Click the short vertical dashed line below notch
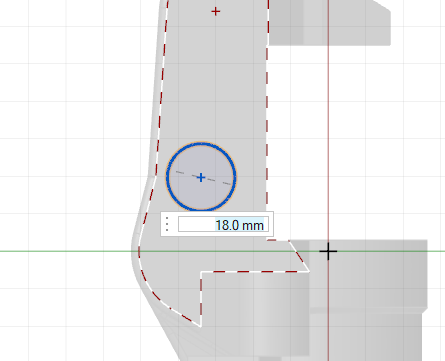445x361 pixels. 201,298
